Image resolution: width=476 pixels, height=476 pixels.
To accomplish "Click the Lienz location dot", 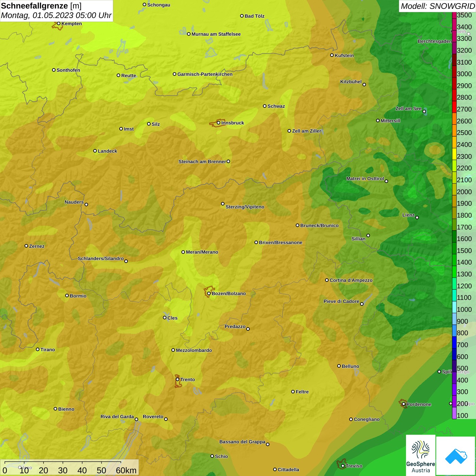I will 417,218.
